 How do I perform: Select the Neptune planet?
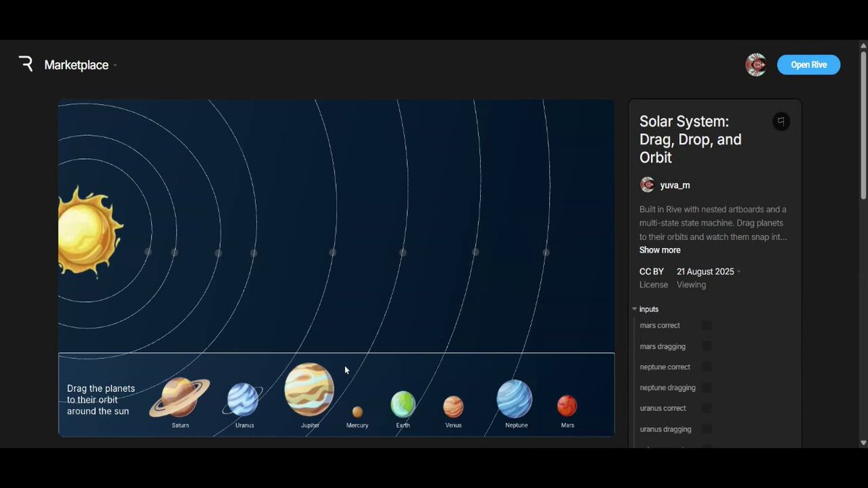(x=514, y=399)
